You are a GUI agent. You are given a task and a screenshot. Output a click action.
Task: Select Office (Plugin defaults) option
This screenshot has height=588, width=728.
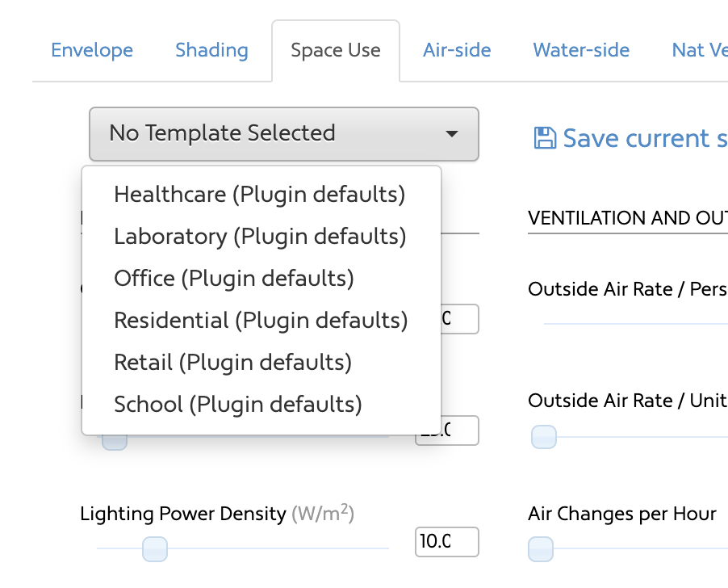tap(261, 278)
